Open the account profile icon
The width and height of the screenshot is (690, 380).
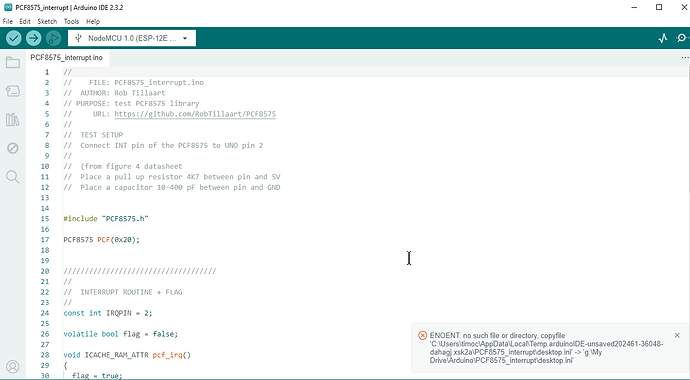(x=13, y=366)
